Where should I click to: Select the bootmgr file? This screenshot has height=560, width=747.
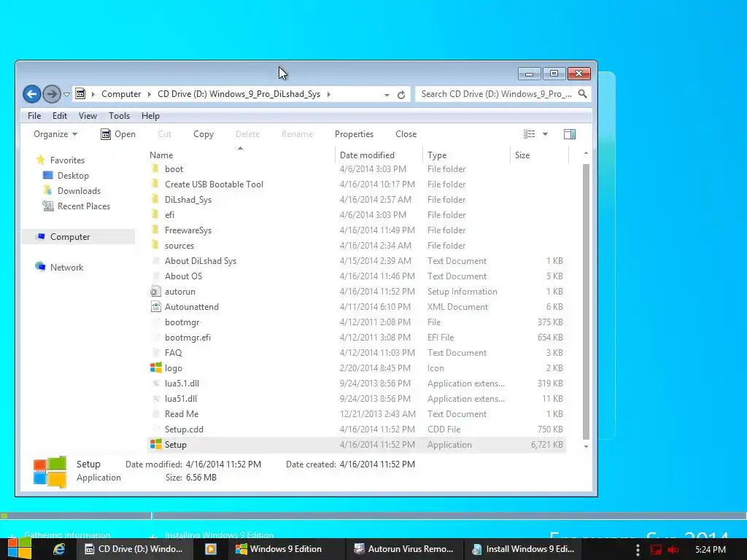(182, 322)
